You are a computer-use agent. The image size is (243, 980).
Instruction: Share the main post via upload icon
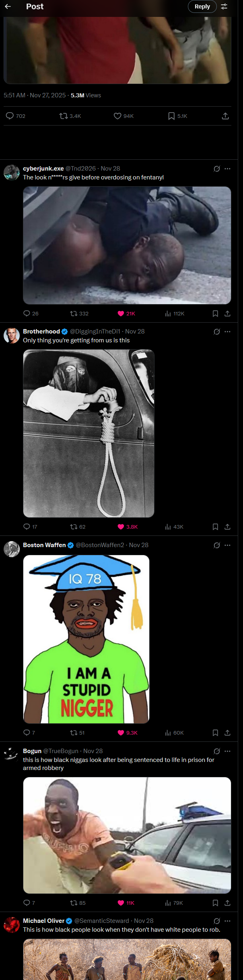225,116
